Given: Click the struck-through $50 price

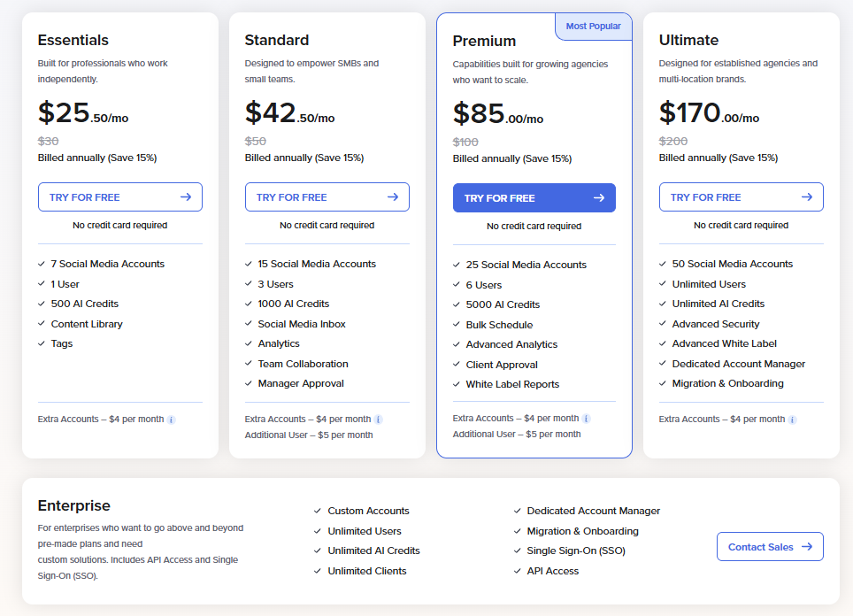Looking at the screenshot, I should point(255,142).
